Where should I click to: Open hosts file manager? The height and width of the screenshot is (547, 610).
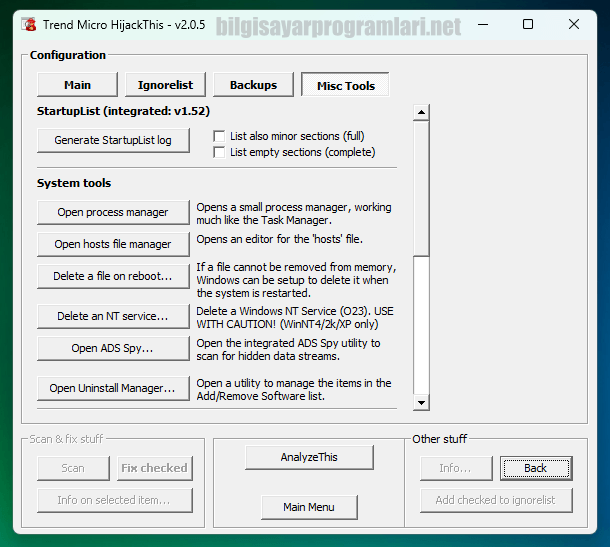tap(113, 244)
